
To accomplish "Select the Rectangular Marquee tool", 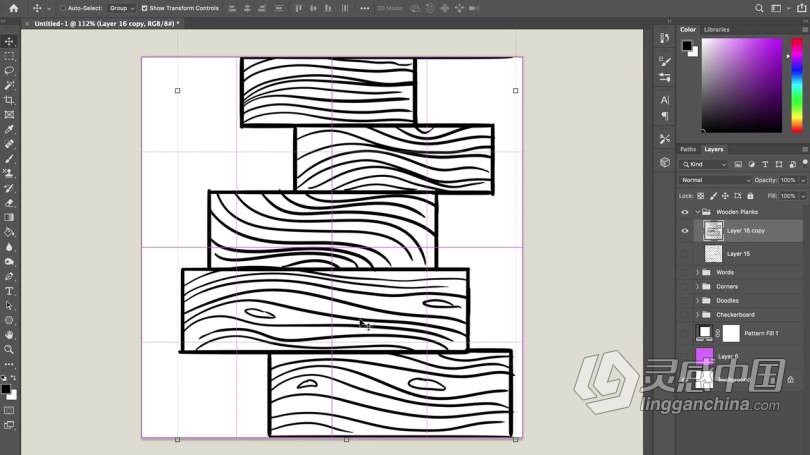I will [9, 56].
